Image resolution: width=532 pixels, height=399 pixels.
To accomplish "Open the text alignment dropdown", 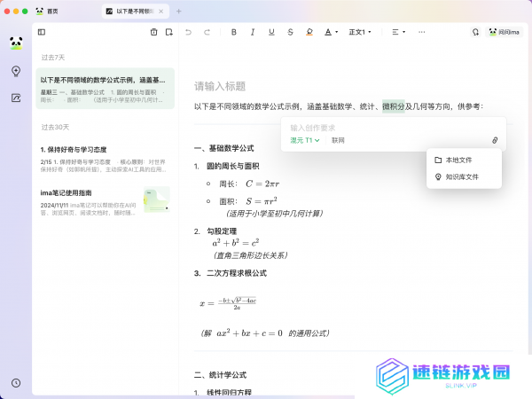I will [399, 32].
